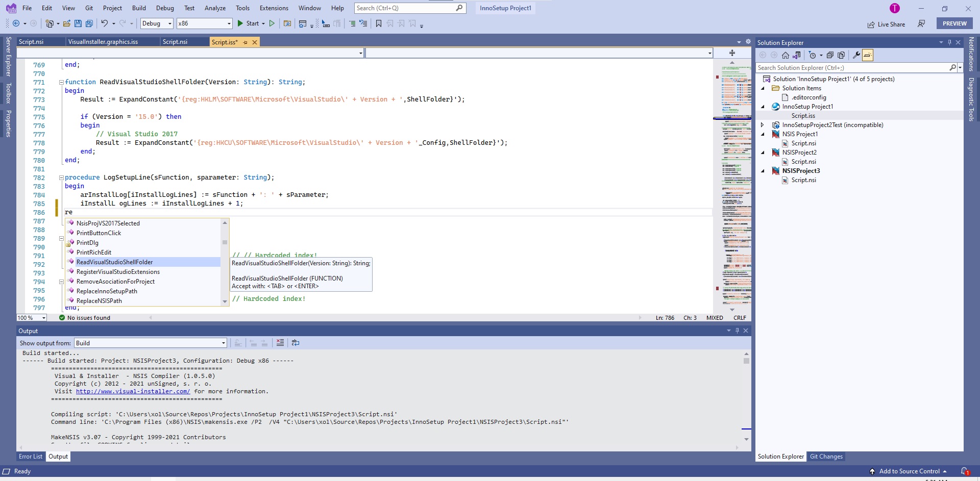Click the Navigate Backward arrow icon
980x481 pixels.
click(x=16, y=23)
